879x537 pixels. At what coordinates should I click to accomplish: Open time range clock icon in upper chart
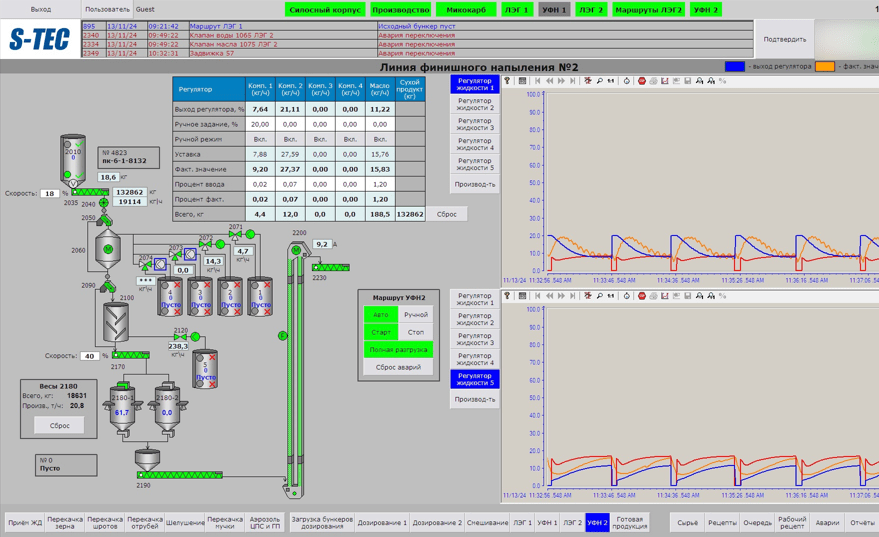click(x=627, y=81)
